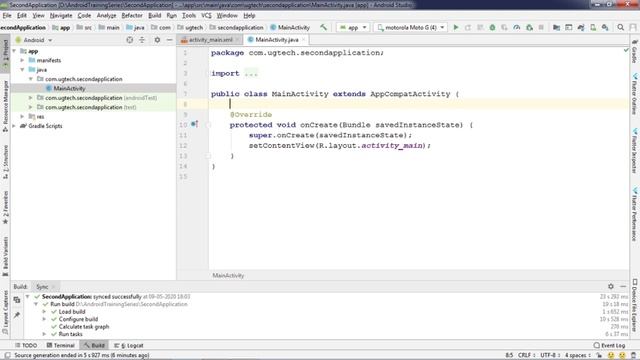Run the app with the green play button
This screenshot has width=640, height=360.
pyautogui.click(x=456, y=27)
